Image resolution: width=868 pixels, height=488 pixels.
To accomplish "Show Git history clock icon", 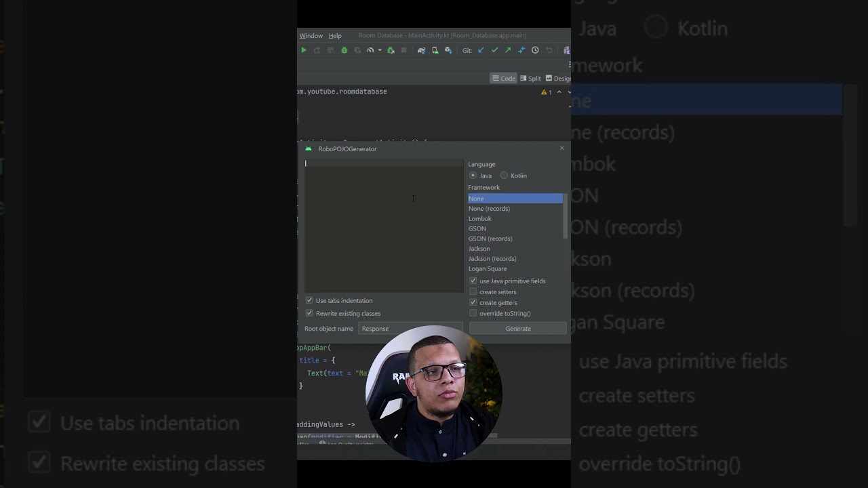I will (535, 50).
